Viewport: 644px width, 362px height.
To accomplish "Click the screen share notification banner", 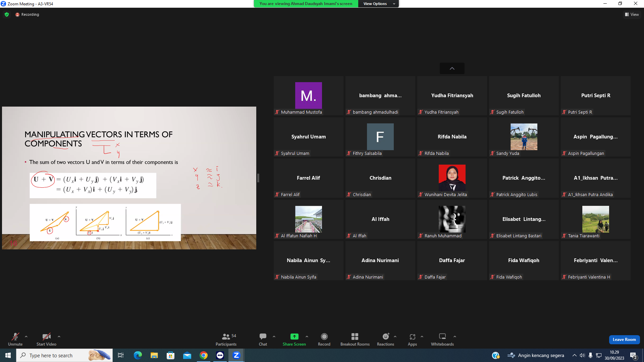I will click(x=306, y=4).
